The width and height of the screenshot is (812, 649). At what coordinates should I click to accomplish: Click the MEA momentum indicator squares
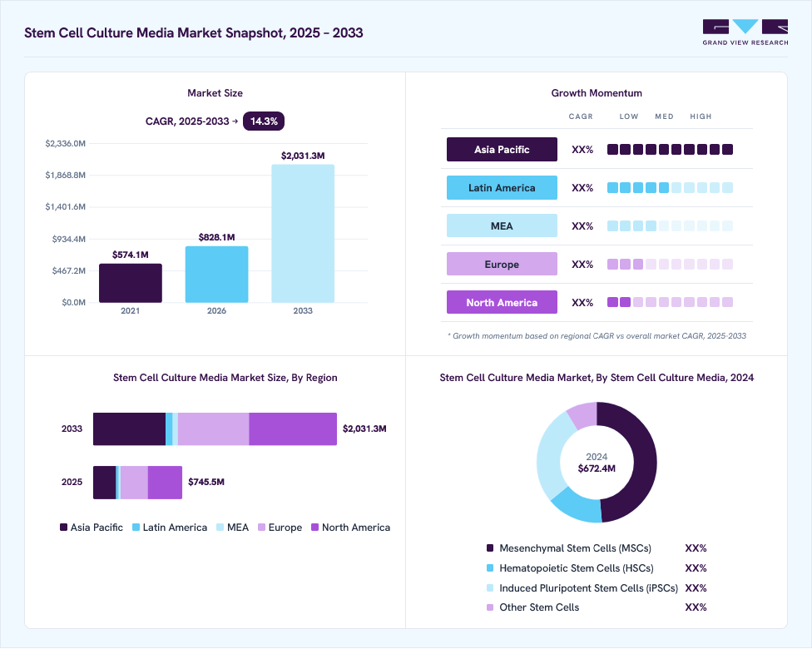pos(670,225)
